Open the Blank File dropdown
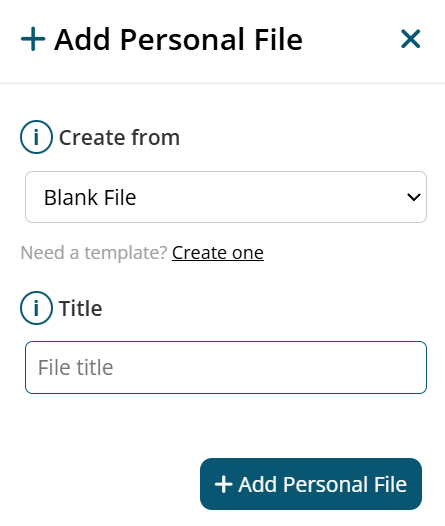The height and width of the screenshot is (526, 445). coord(226,197)
